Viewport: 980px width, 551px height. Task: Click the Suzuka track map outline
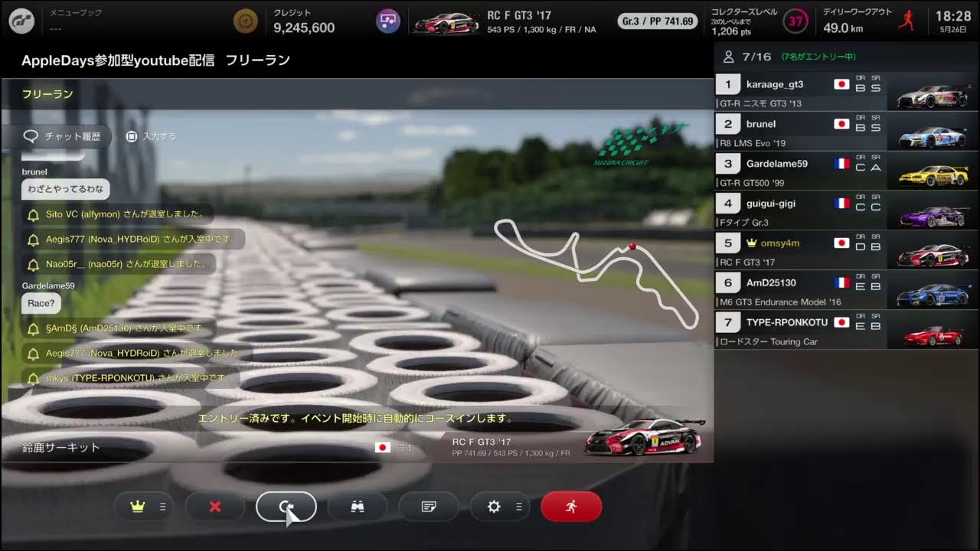click(x=596, y=273)
